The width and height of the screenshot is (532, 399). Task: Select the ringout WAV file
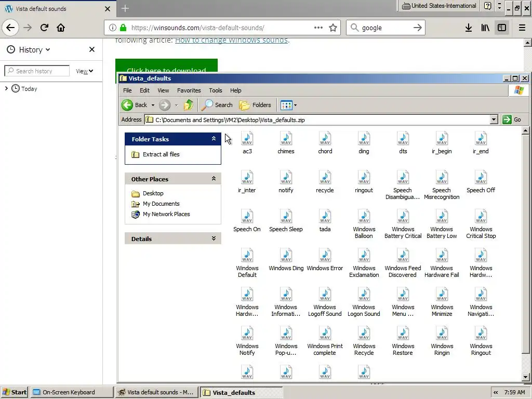[364, 181]
